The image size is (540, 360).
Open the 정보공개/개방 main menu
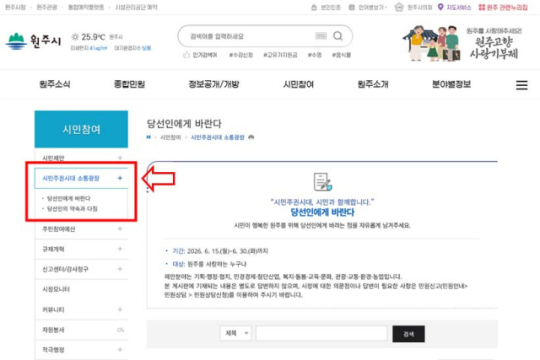tap(214, 84)
